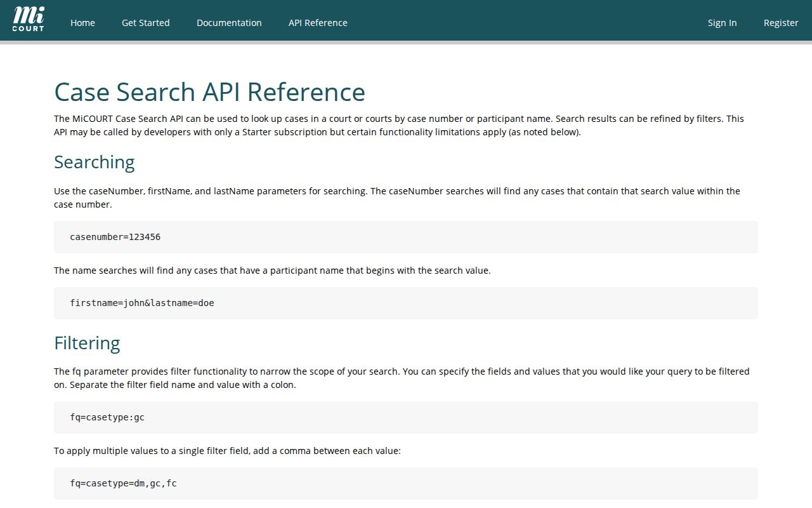Click the Sign In link

coord(723,23)
